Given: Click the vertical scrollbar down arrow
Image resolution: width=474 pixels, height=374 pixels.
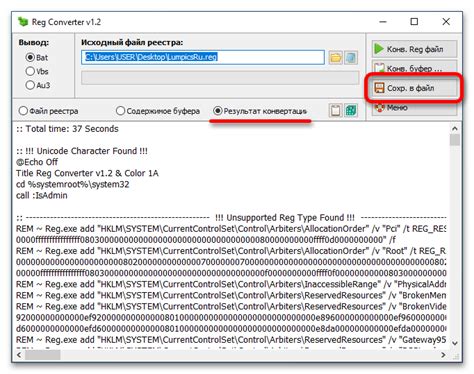Looking at the screenshot, I should [x=455, y=343].
